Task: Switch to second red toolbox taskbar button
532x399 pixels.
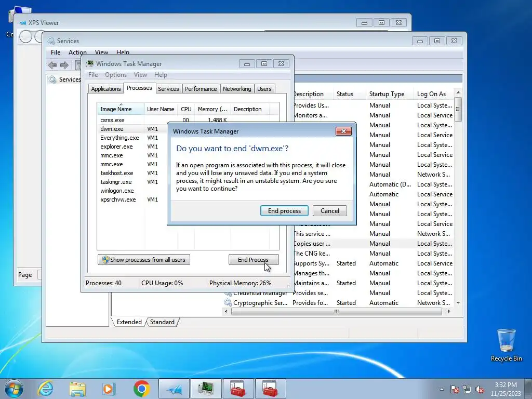Action: click(270, 389)
